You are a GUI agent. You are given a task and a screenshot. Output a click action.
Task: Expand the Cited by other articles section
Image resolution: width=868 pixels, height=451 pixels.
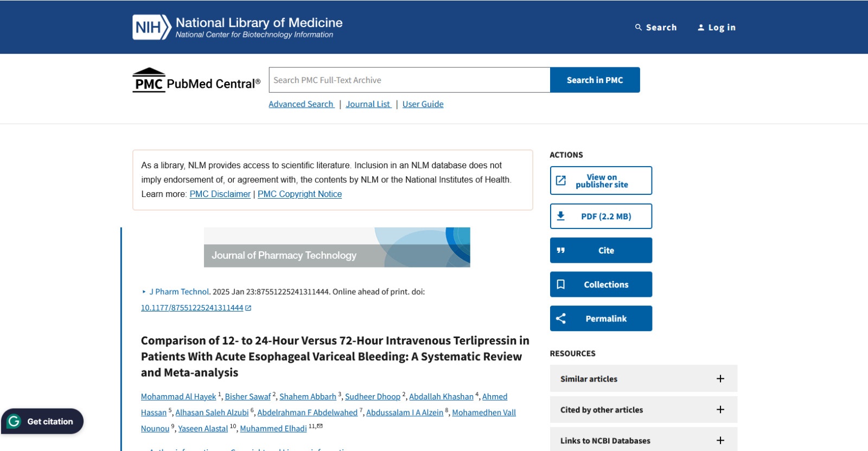tap(720, 410)
